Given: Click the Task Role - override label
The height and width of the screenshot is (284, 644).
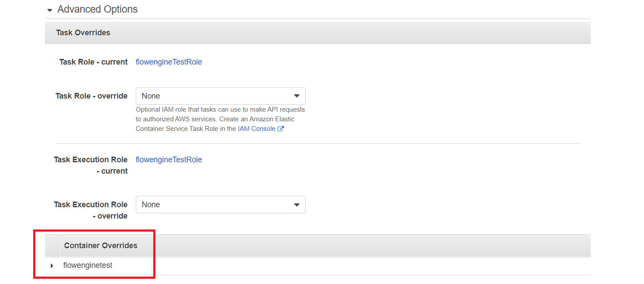Looking at the screenshot, I should (x=91, y=96).
